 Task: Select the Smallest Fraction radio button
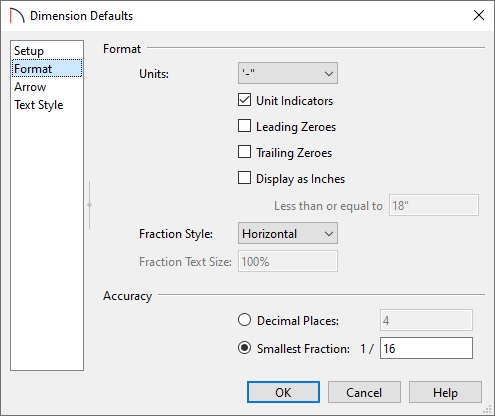[x=244, y=348]
